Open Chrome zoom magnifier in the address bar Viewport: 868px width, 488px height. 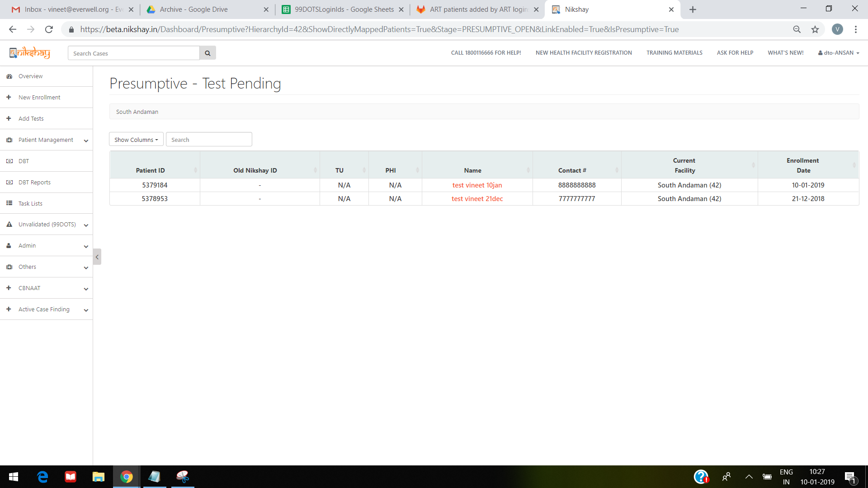[x=797, y=29]
